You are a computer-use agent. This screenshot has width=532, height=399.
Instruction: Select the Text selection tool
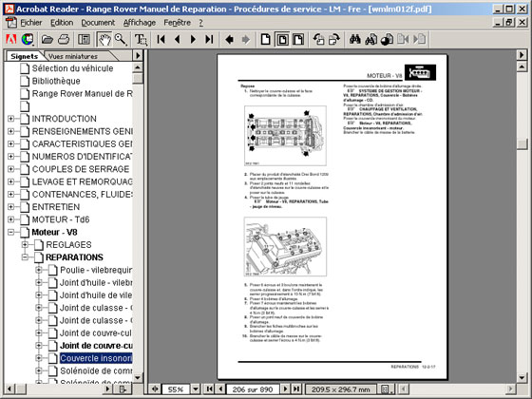click(x=141, y=40)
